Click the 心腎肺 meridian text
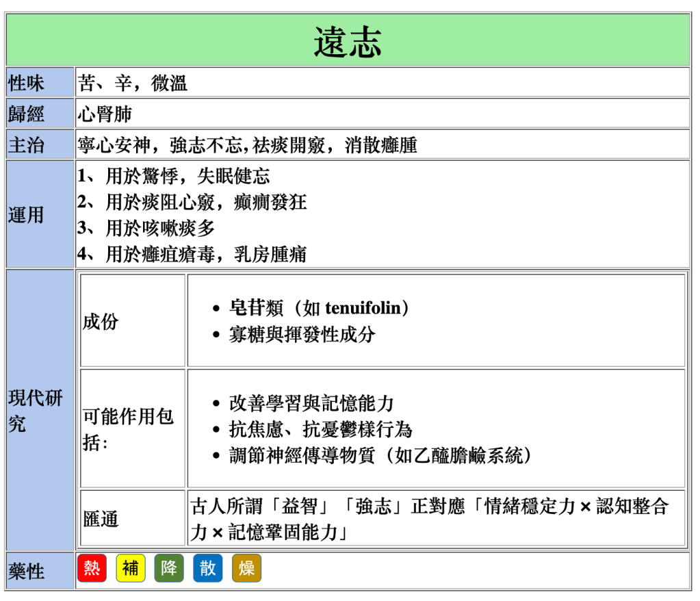The height and width of the screenshot is (601, 700). click(105, 114)
